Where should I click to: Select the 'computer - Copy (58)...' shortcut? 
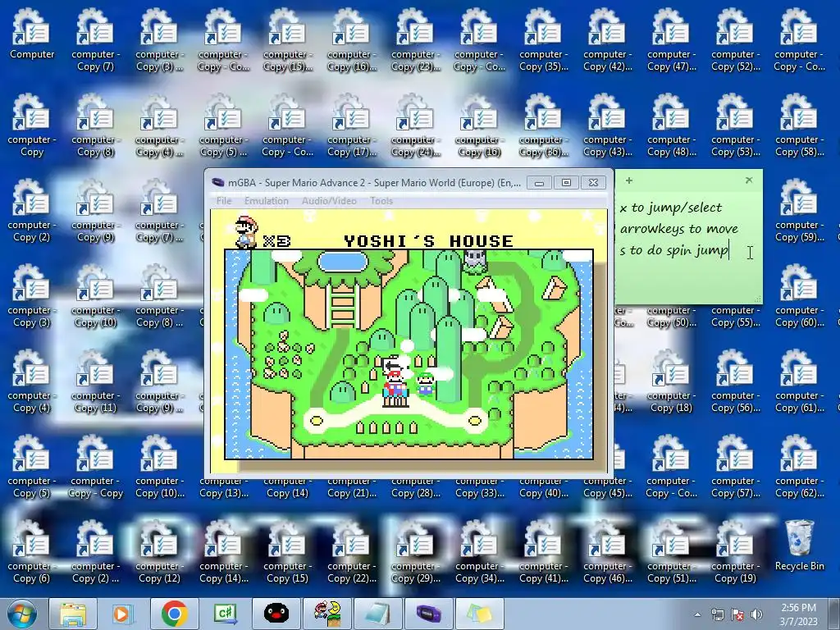click(799, 126)
